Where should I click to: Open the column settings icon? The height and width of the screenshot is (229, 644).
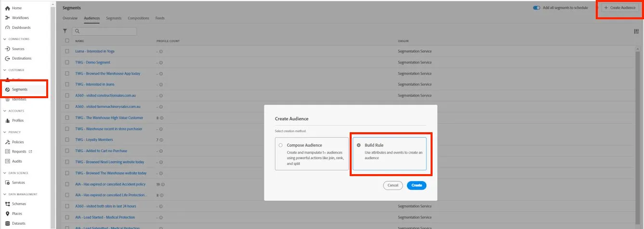tap(636, 31)
